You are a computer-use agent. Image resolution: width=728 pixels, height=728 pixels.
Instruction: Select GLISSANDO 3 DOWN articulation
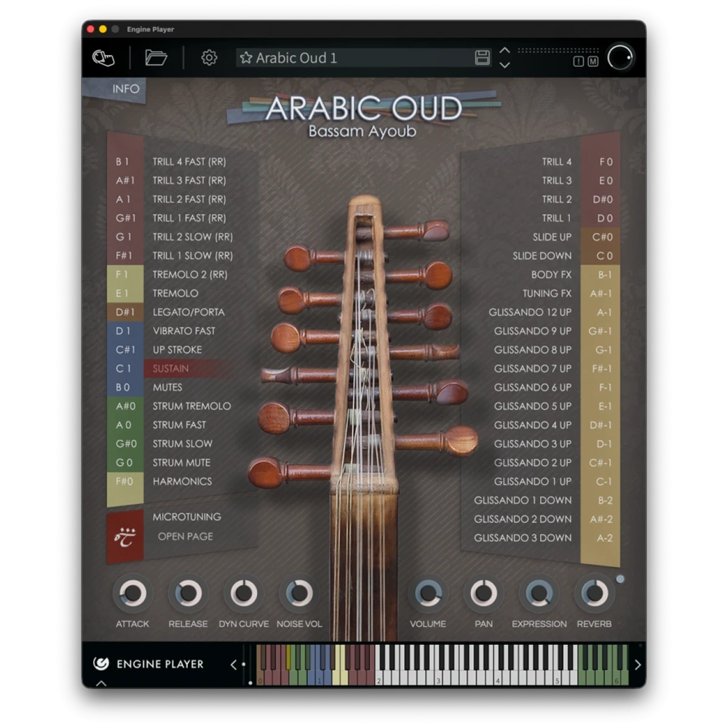[522, 538]
